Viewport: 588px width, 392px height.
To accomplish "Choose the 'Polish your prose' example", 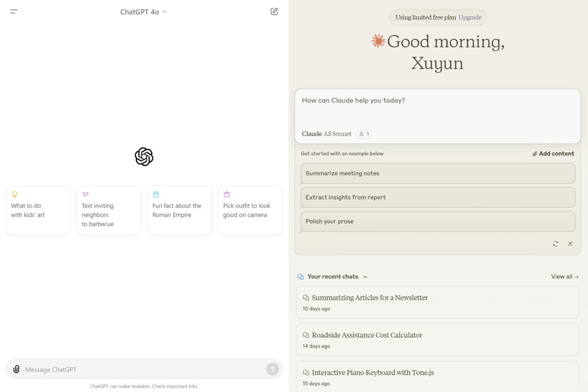I will (x=438, y=221).
